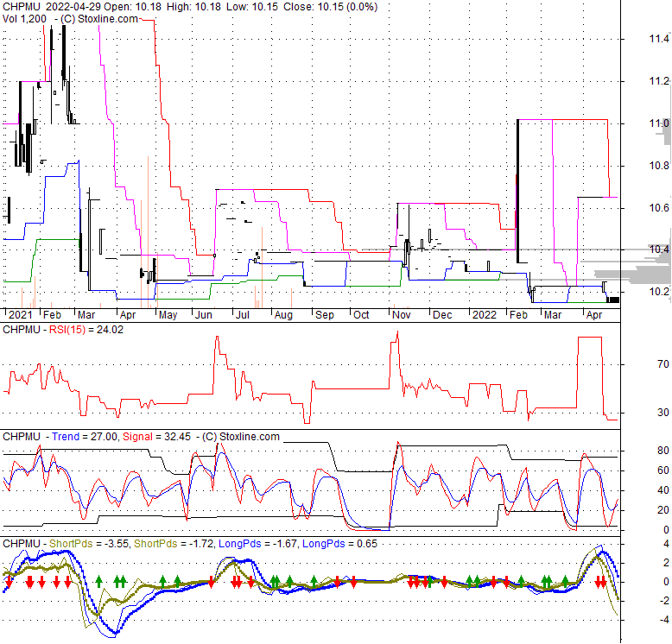The width and height of the screenshot is (672, 644).
Task: Click the 30 level on RSI axis
Action: coord(662,413)
